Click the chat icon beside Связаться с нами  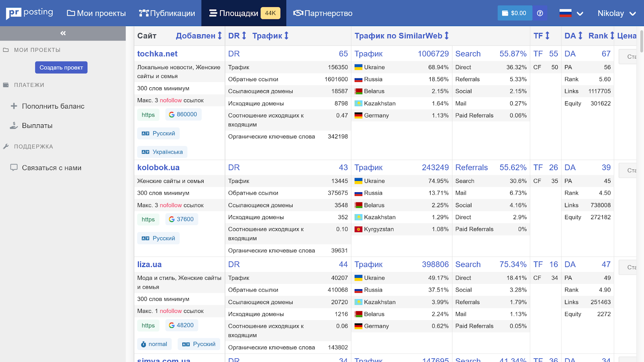(x=14, y=167)
